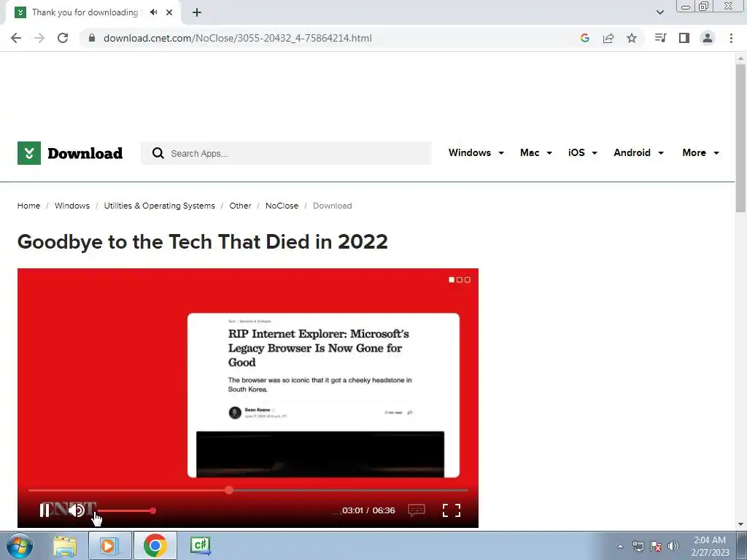The height and width of the screenshot is (560, 747).
Task: Click the browser forward arrow
Action: click(39, 38)
